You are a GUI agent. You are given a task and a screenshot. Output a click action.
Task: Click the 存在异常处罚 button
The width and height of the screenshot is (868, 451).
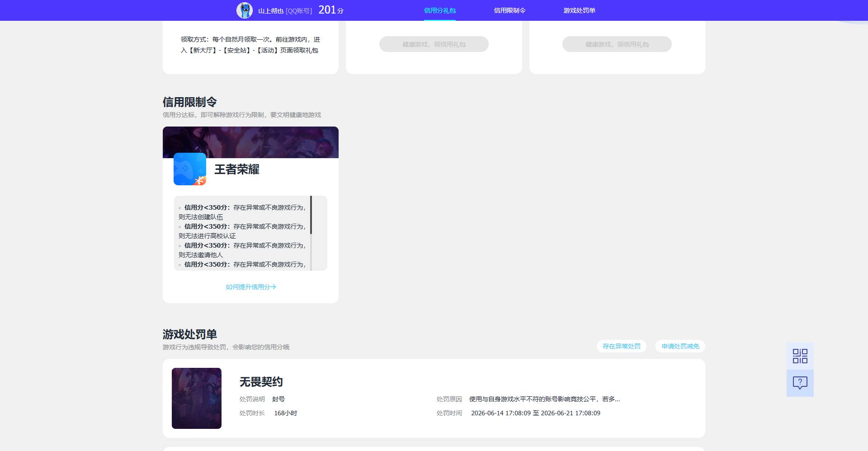(x=622, y=346)
